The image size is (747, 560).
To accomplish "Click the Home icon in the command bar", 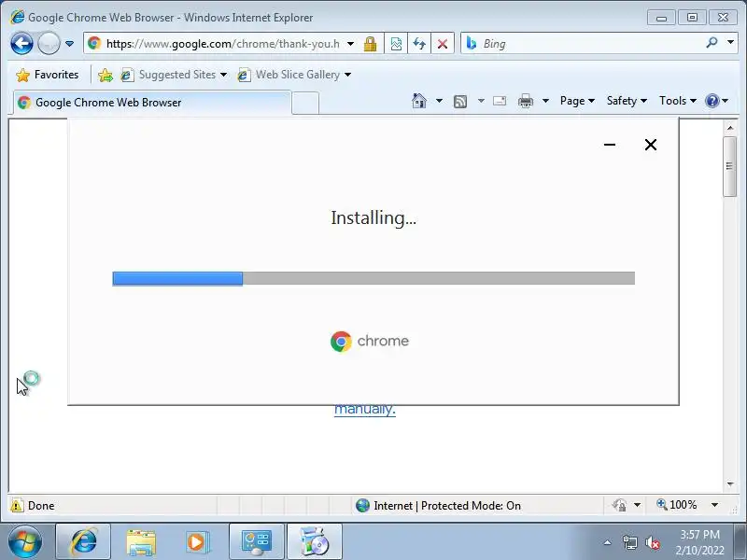I will pos(419,101).
